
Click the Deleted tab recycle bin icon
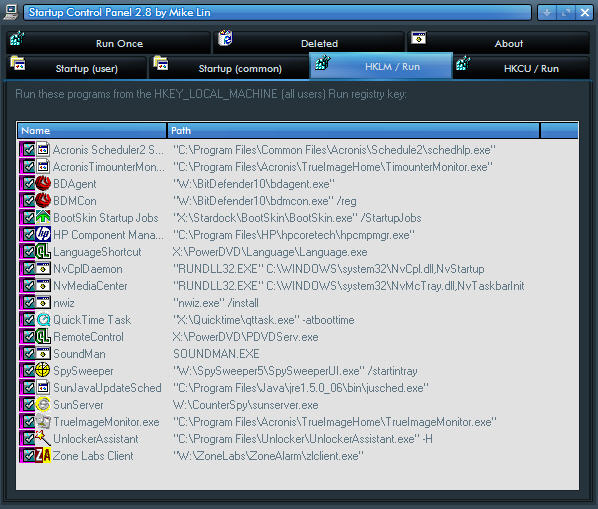[x=225, y=38]
